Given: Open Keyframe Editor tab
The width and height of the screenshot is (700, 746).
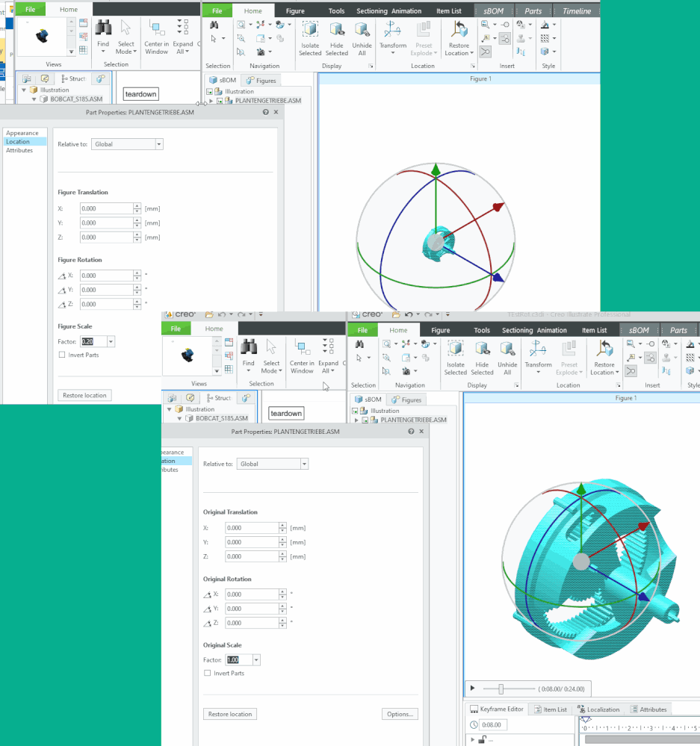Looking at the screenshot, I should click(x=496, y=709).
